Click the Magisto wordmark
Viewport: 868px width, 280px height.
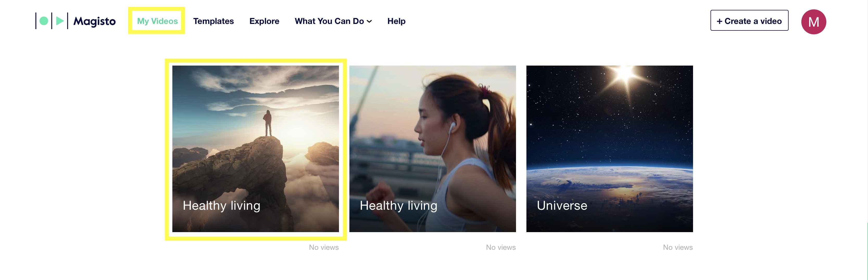point(94,21)
